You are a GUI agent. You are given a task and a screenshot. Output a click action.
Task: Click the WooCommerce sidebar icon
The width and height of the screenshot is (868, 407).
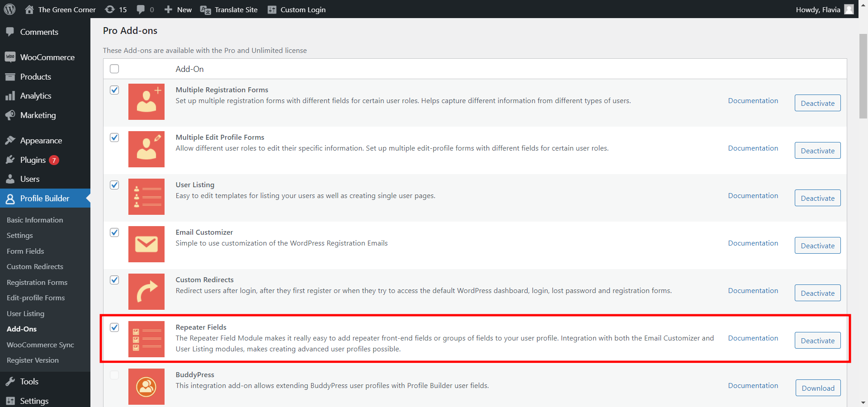(x=10, y=57)
